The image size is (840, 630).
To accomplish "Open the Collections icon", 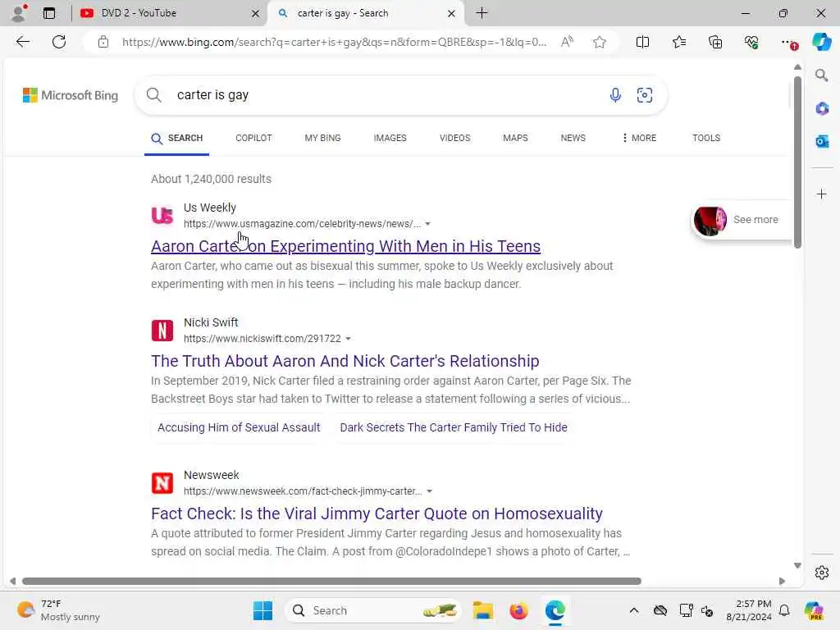I will point(715,42).
